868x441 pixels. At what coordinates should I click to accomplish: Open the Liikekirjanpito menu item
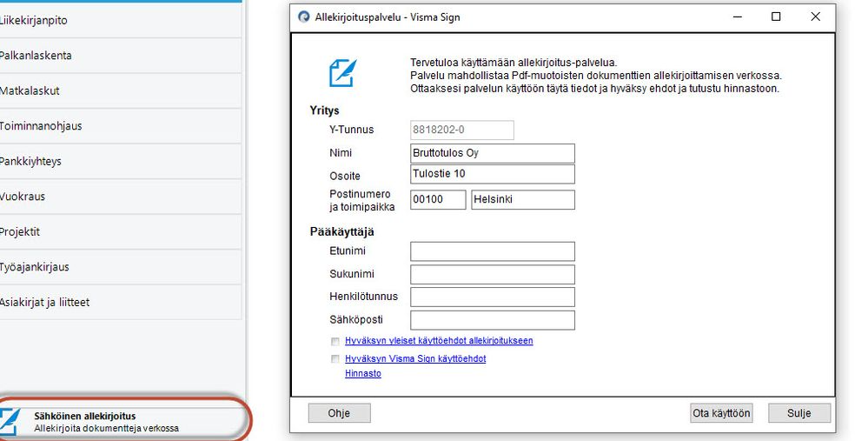(x=120, y=21)
